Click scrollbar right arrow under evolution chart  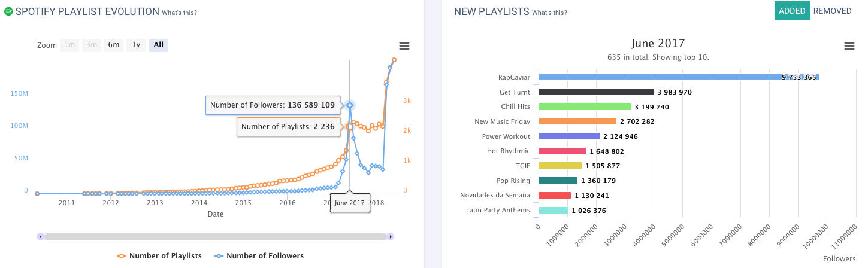tap(390, 237)
